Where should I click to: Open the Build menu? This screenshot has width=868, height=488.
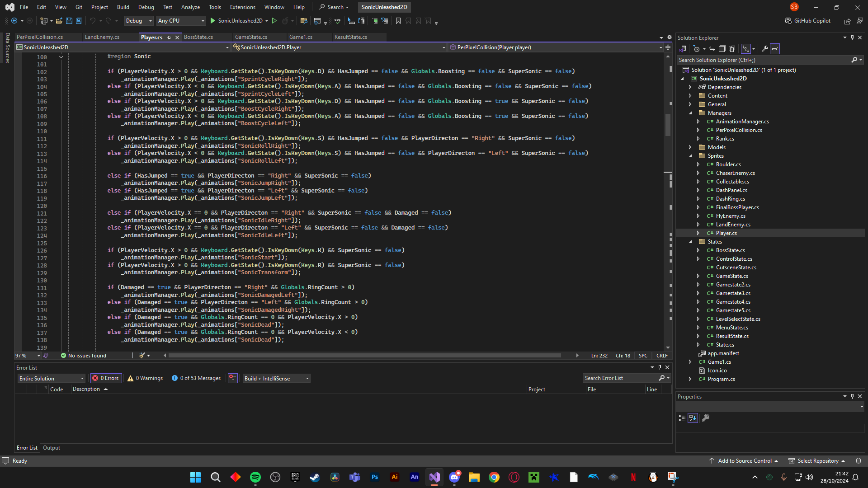123,7
